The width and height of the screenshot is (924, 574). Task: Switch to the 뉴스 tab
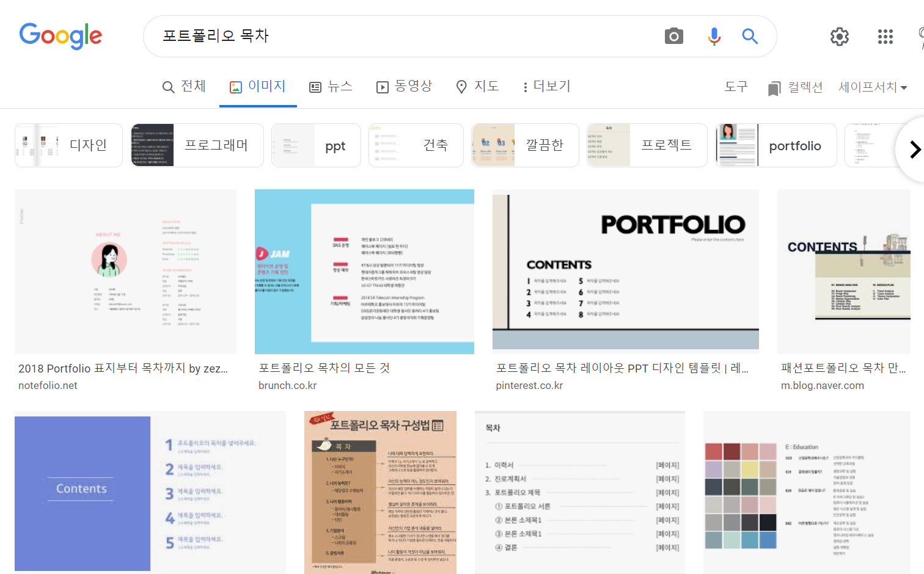click(x=331, y=87)
